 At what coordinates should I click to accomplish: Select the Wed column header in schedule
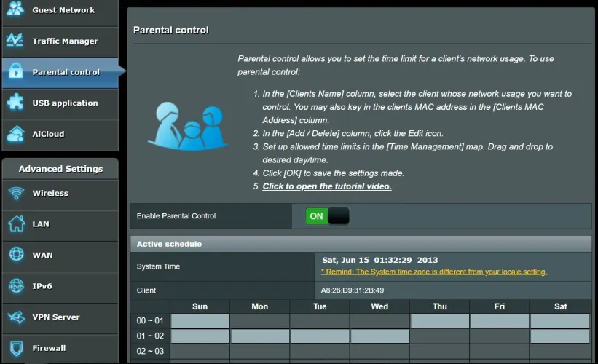[x=379, y=306]
